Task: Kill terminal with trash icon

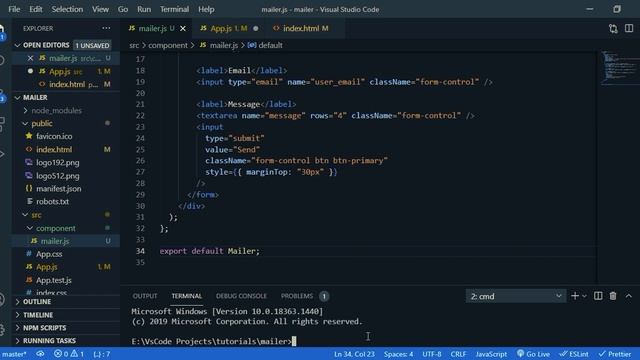Action: [x=613, y=296]
